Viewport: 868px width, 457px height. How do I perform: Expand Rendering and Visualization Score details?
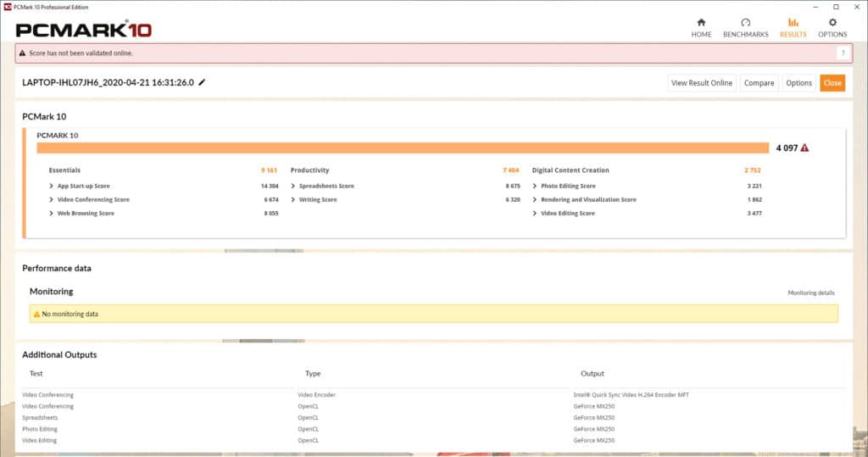(x=534, y=199)
